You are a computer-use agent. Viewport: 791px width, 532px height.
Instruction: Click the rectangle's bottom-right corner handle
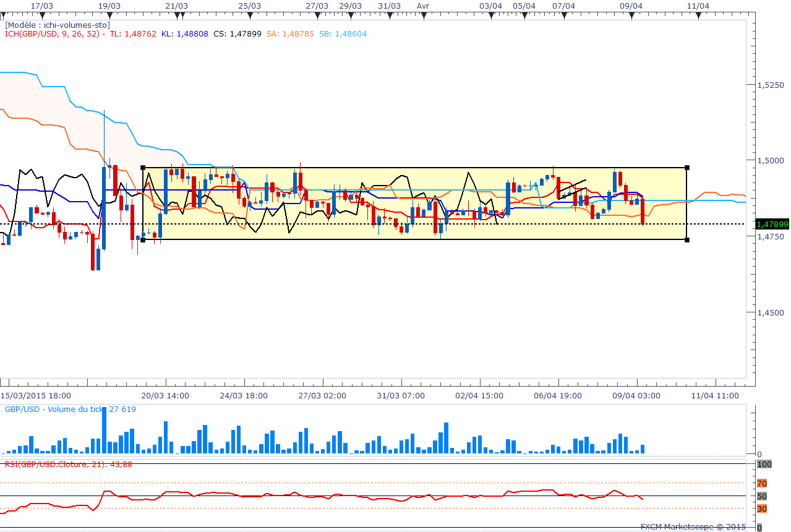(x=688, y=239)
